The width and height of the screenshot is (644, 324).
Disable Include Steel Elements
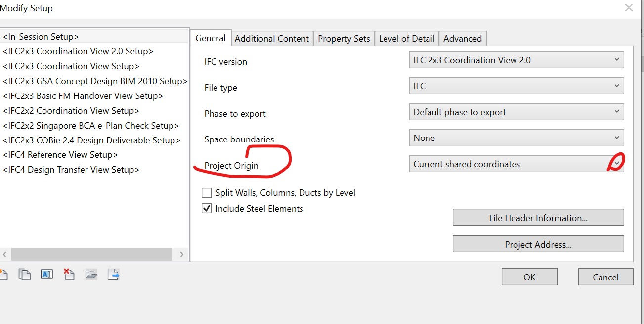pyautogui.click(x=207, y=208)
